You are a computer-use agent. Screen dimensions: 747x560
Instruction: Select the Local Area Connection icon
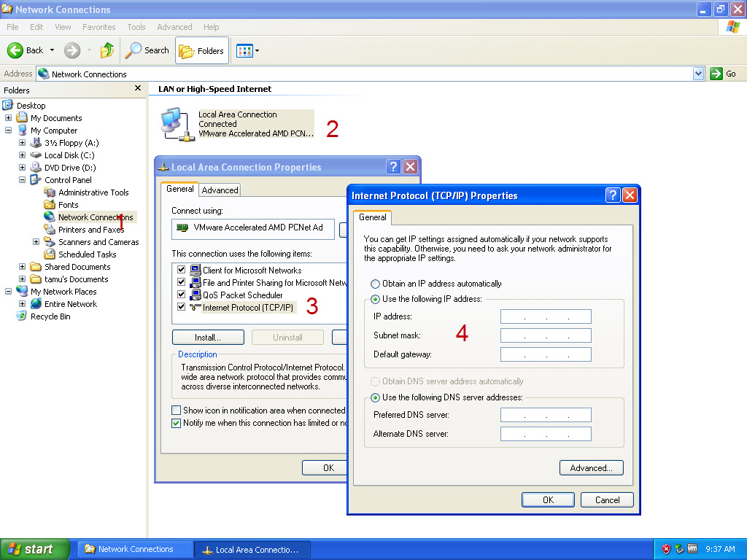(177, 124)
